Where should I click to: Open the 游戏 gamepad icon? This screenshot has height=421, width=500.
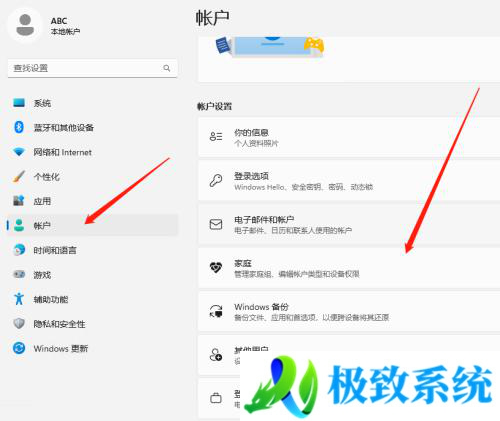[x=19, y=274]
